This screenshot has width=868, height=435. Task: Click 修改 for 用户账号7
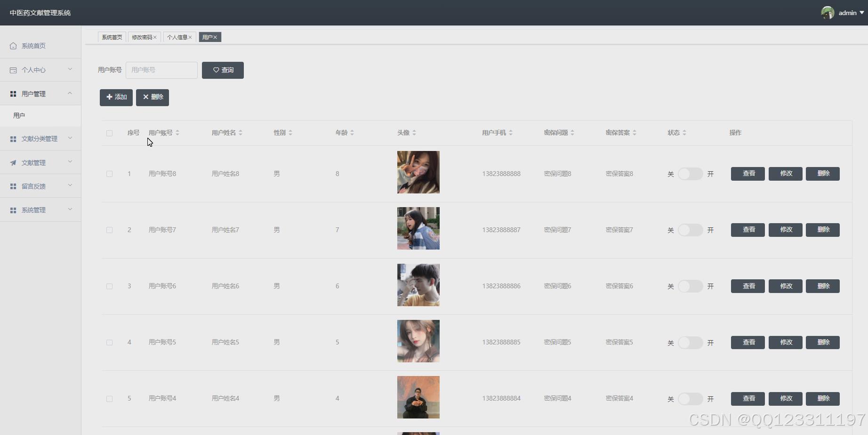click(x=785, y=230)
